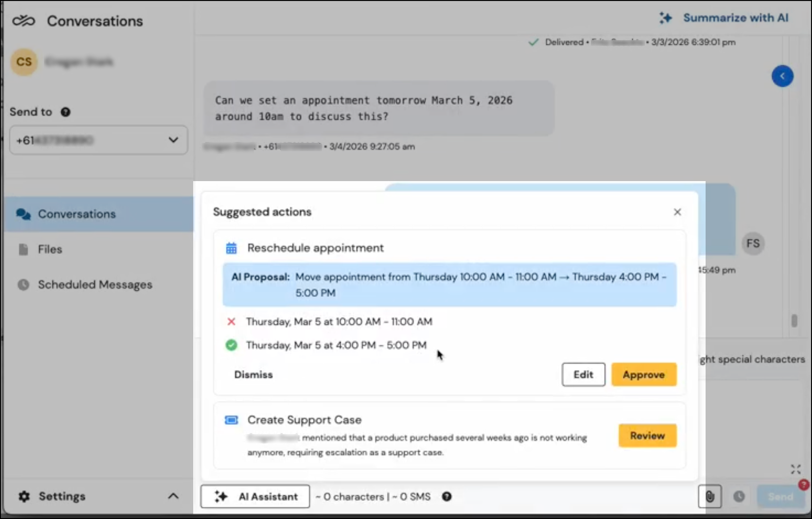Viewport: 812px width, 519px height.
Task: Collapse the Settings chevron
Action: pos(173,496)
